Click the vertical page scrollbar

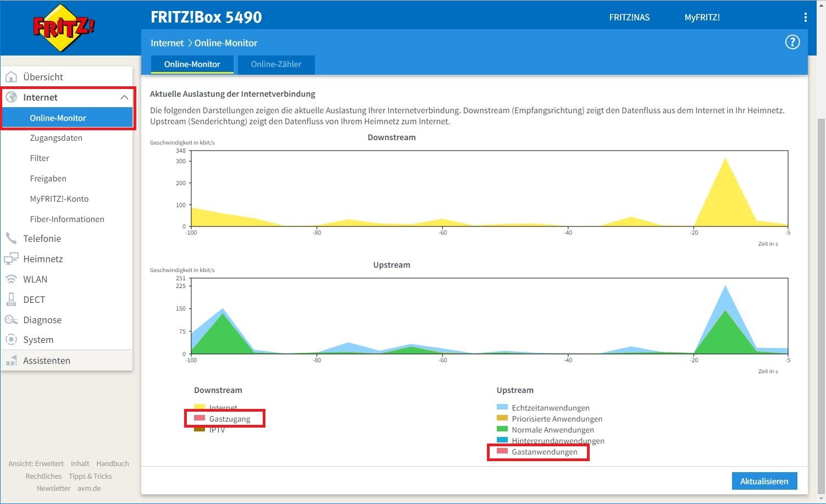[821, 275]
